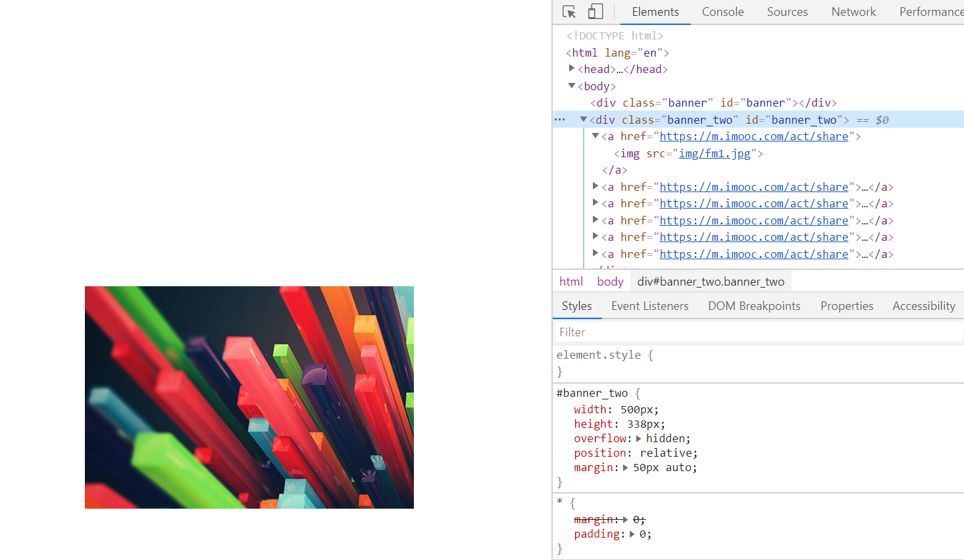Expand the fifth share anchor node

point(596,236)
